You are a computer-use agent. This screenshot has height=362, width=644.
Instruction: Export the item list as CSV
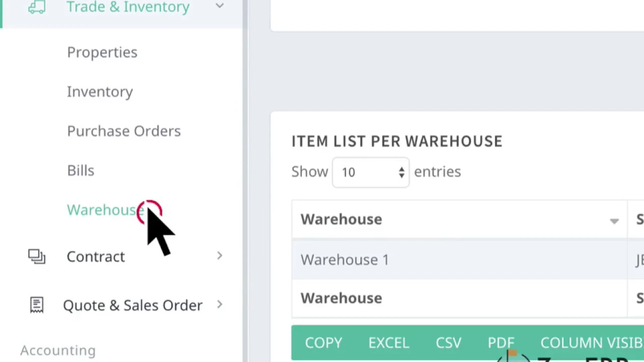click(x=448, y=343)
